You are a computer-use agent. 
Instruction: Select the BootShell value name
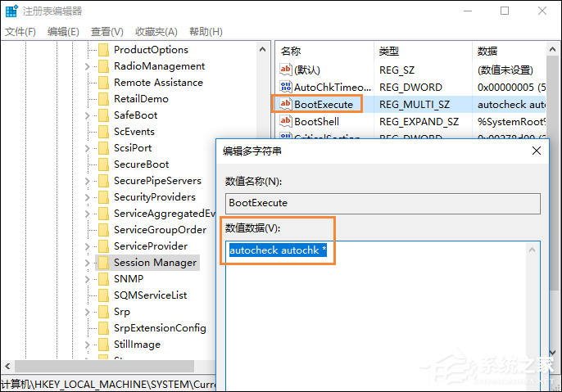pos(317,122)
